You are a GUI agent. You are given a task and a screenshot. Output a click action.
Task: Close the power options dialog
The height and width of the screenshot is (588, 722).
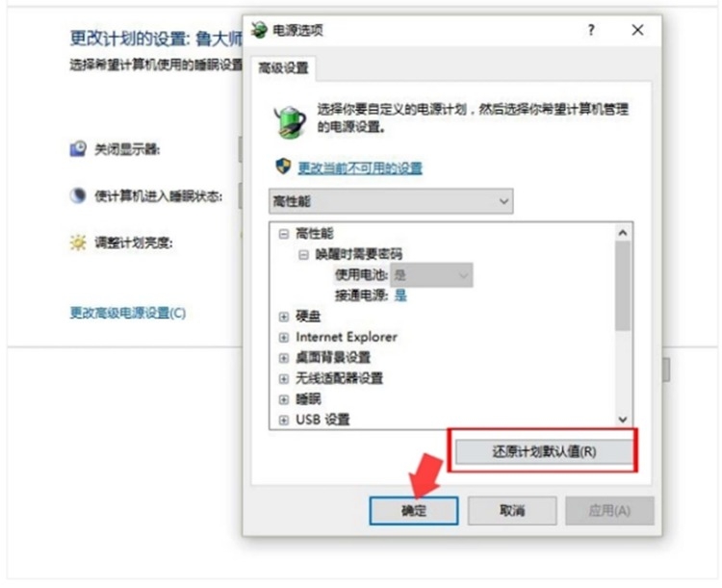coord(637,30)
